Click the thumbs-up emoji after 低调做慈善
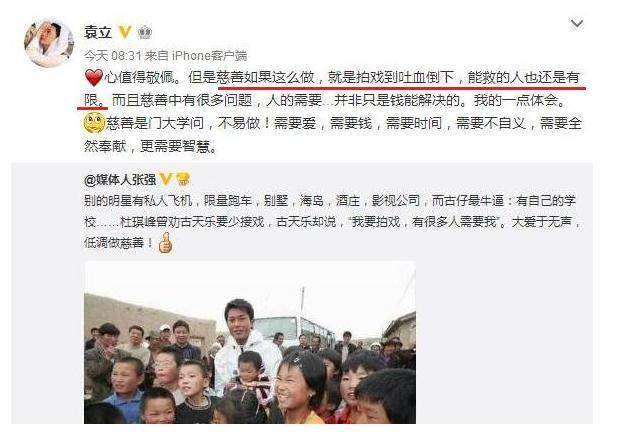This screenshot has height=432, width=623. [165, 242]
